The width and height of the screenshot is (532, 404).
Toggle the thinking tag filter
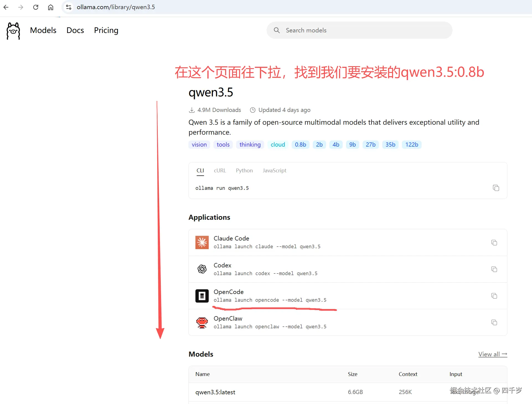250,144
